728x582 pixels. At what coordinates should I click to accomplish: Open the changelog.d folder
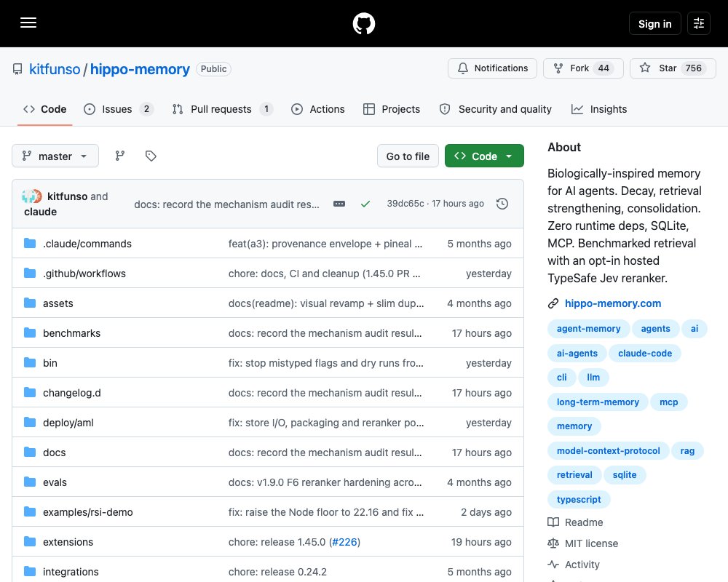pyautogui.click(x=72, y=393)
